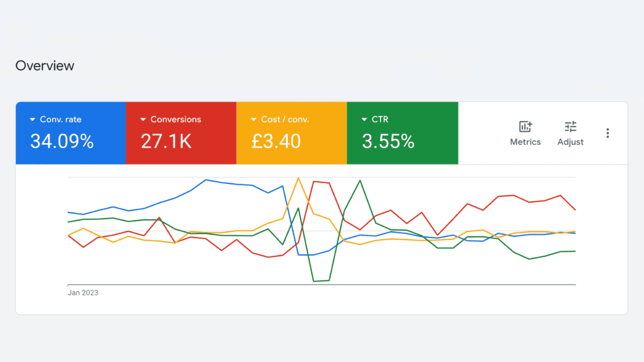Toggle the 27.1K conversions value
The width and height of the screenshot is (644, 362).
pyautogui.click(x=166, y=141)
